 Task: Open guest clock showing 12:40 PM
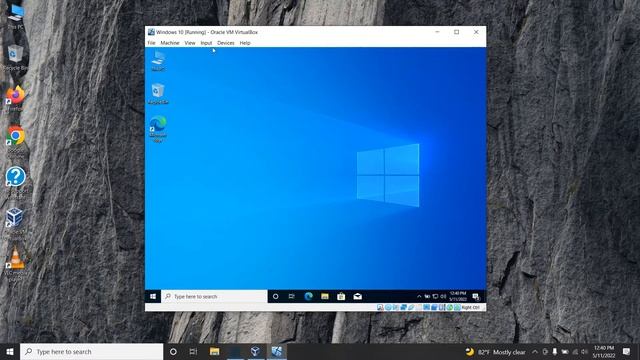pos(458,296)
